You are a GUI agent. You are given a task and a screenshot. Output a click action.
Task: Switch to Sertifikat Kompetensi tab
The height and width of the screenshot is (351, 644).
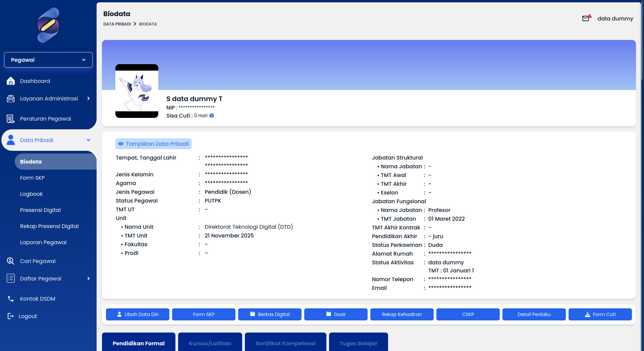point(285,342)
